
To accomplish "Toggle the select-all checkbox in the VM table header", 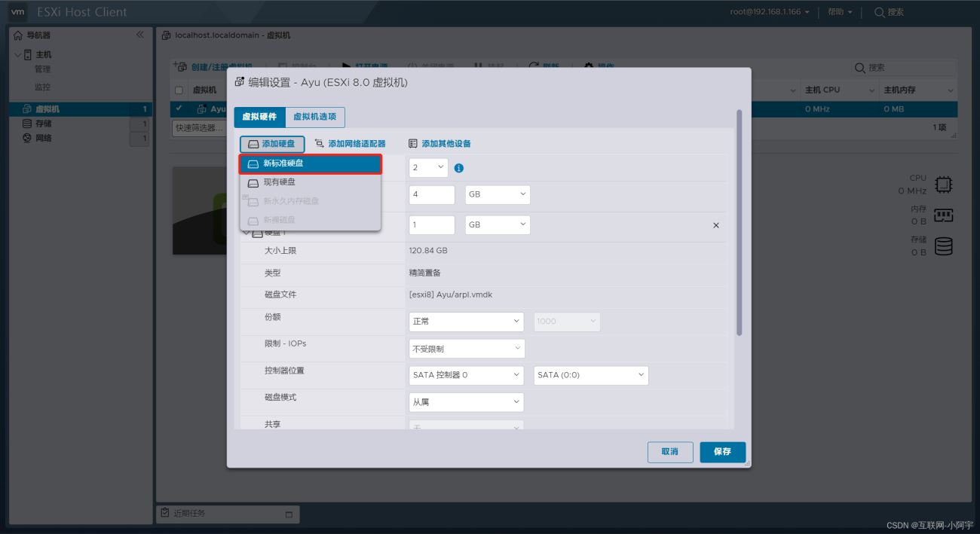I will pos(179,90).
